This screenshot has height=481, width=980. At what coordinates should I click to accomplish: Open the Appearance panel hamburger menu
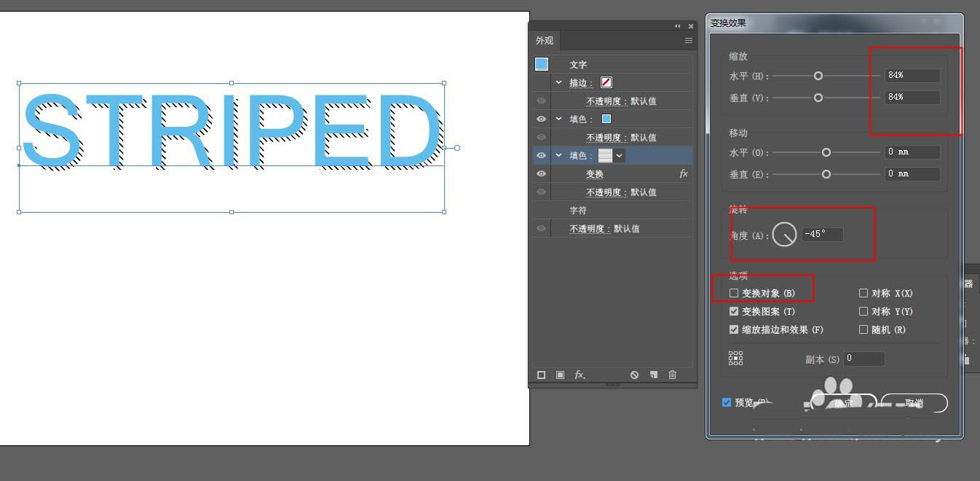(x=688, y=41)
